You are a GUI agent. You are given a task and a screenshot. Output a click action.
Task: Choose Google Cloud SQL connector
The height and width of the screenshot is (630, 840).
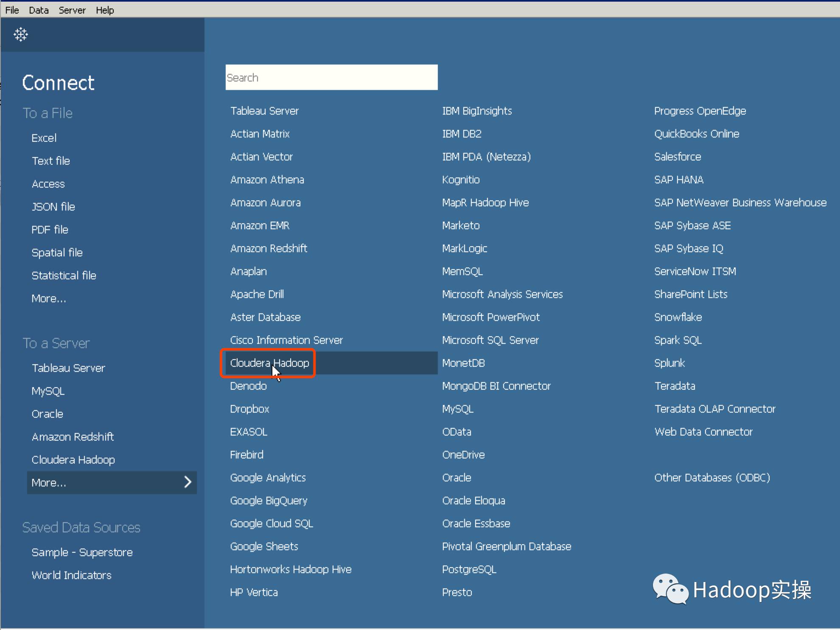pos(272,523)
